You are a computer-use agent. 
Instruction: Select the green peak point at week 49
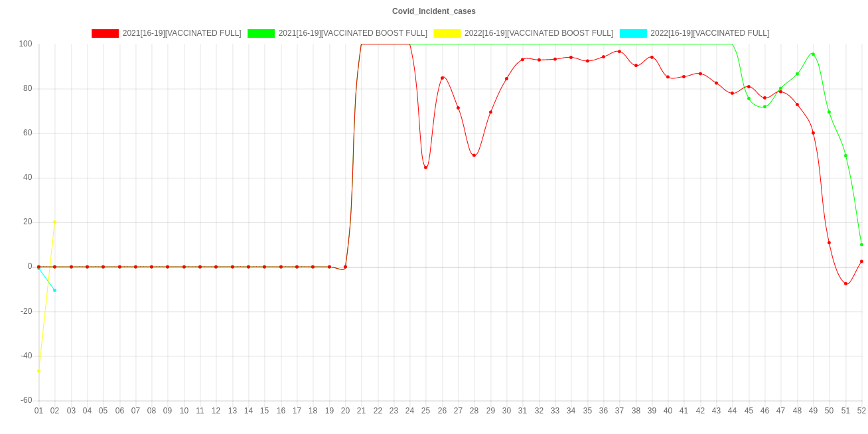(x=812, y=54)
